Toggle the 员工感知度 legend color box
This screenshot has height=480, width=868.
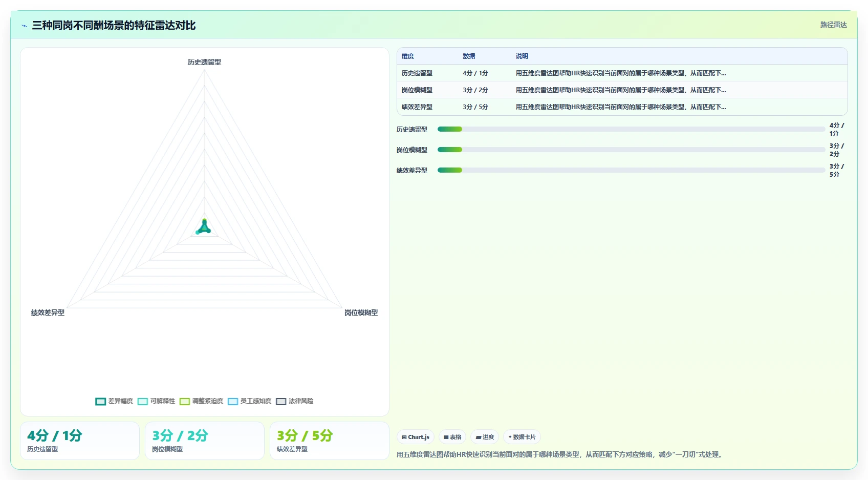(x=233, y=401)
